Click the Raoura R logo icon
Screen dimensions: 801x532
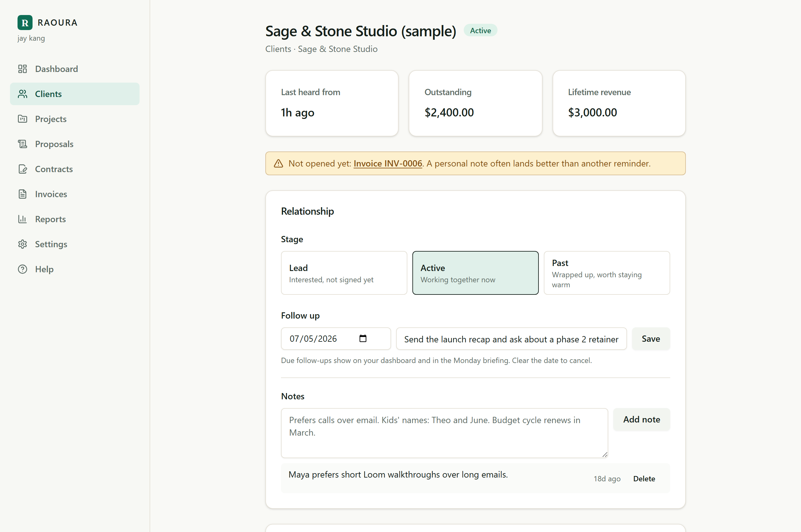pos(25,23)
